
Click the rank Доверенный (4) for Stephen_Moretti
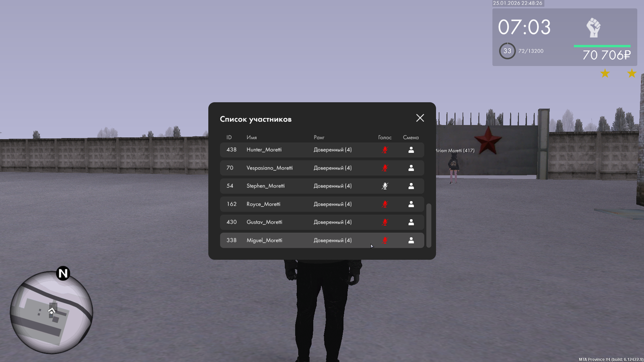(x=333, y=186)
